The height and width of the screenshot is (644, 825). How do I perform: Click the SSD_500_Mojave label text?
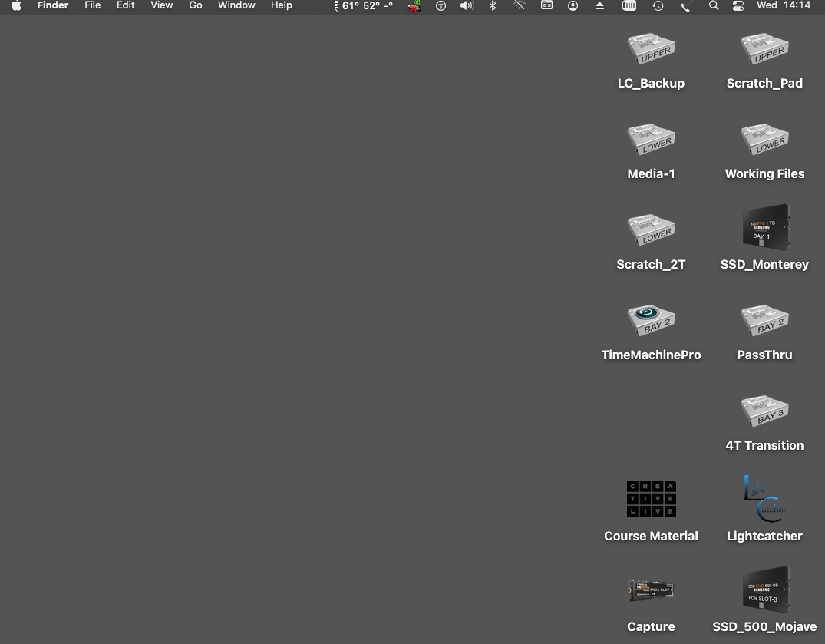point(765,626)
